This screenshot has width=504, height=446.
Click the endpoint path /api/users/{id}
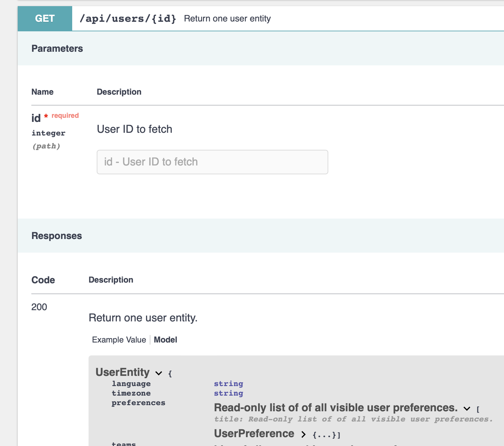128,18
